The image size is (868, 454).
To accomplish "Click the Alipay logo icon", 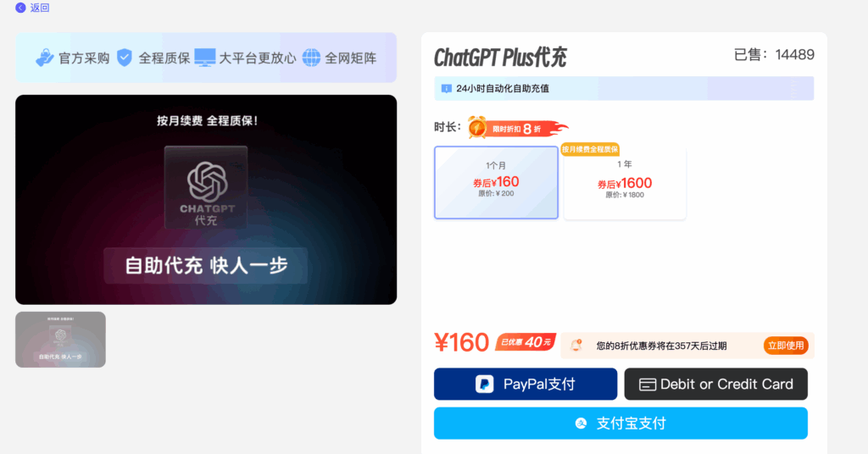I will 581,424.
